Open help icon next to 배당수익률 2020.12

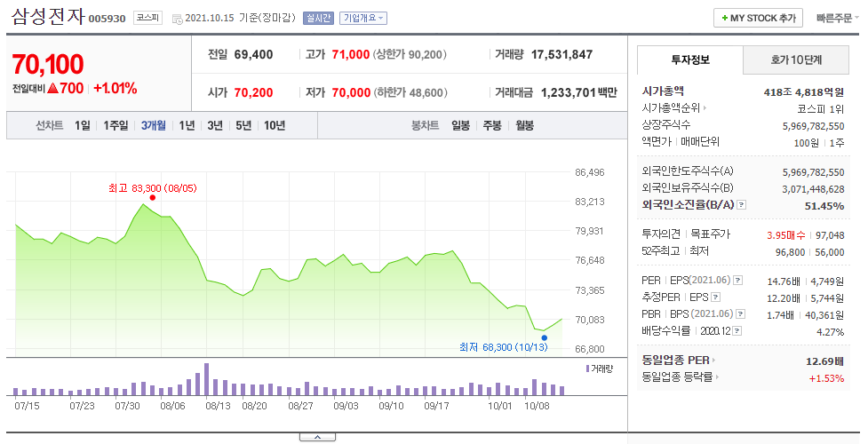(x=737, y=331)
